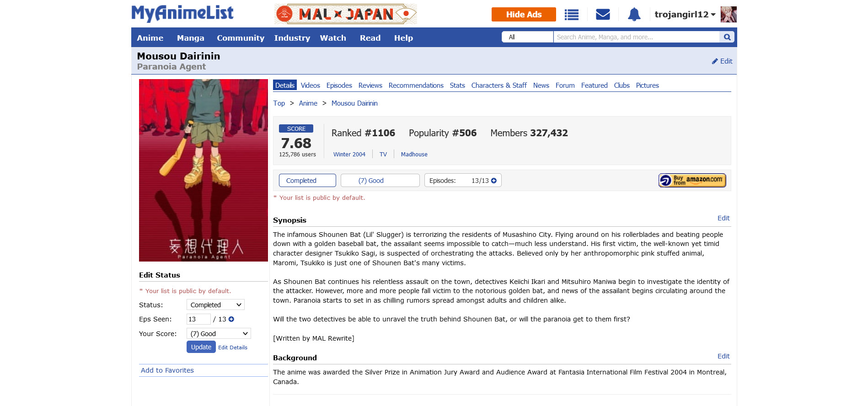
Task: Click the pencil Edit link in title bar
Action: (x=722, y=61)
